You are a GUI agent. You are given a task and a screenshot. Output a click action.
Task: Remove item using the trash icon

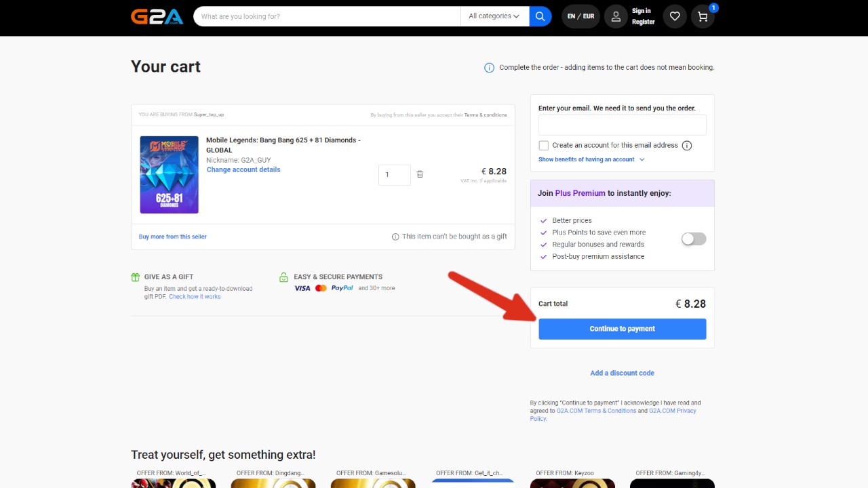point(420,174)
